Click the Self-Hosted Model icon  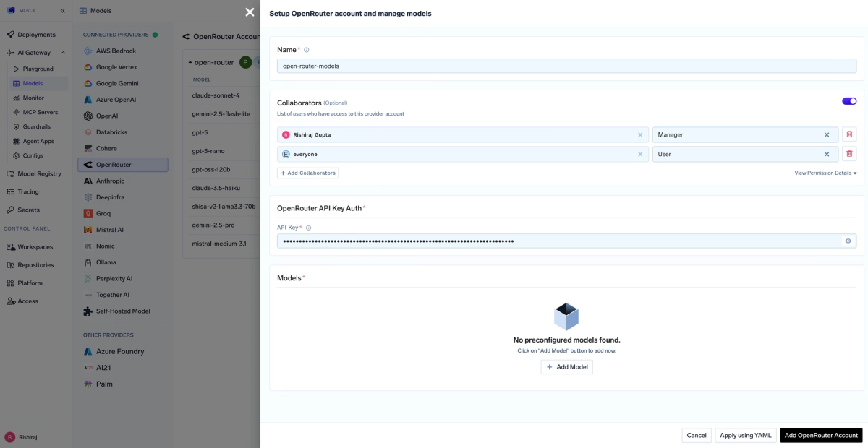pos(88,311)
